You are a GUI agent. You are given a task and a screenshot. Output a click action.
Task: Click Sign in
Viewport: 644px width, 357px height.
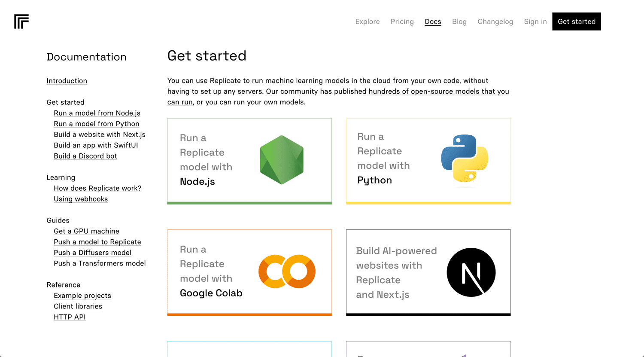point(535,21)
